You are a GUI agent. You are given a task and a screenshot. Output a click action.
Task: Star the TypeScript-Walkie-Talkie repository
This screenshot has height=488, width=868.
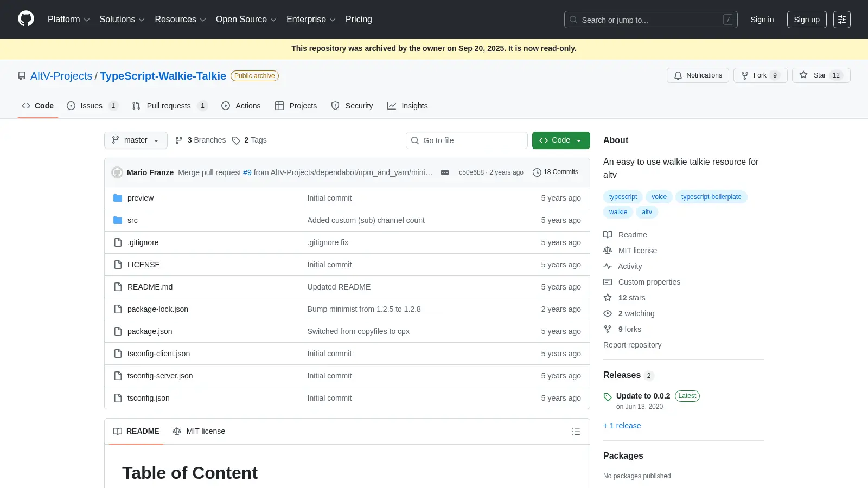(821, 75)
